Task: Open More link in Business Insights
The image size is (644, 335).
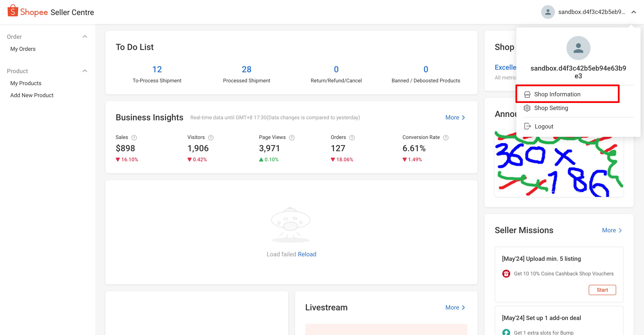Action: 455,117
